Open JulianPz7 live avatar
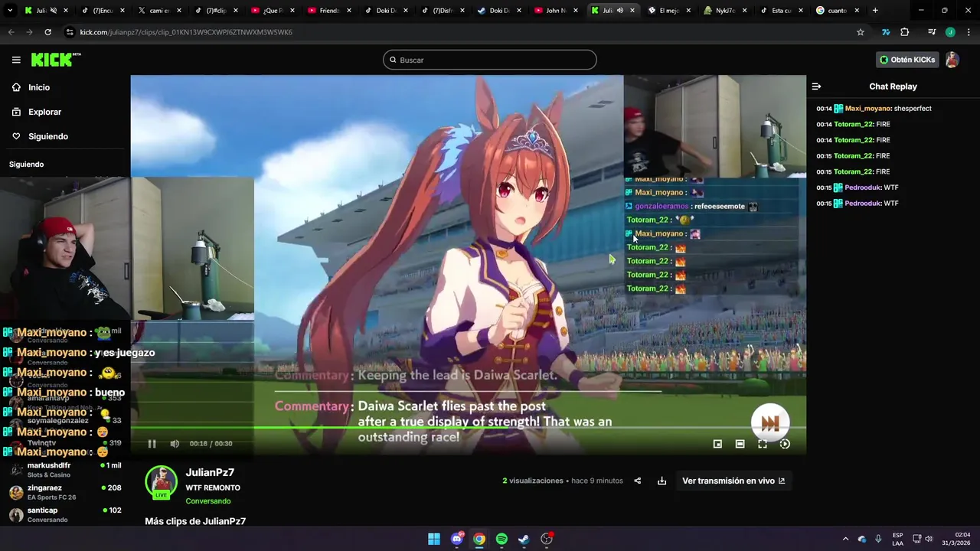The width and height of the screenshot is (980, 551). tap(161, 482)
